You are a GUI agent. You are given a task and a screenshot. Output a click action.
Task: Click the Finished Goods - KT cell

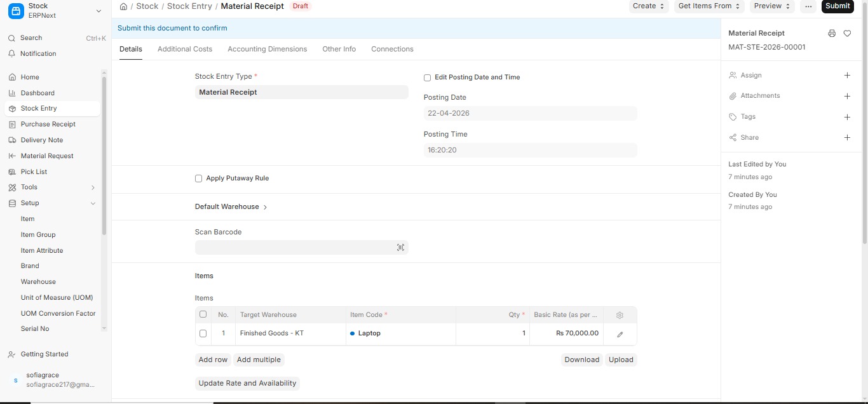[x=290, y=334]
